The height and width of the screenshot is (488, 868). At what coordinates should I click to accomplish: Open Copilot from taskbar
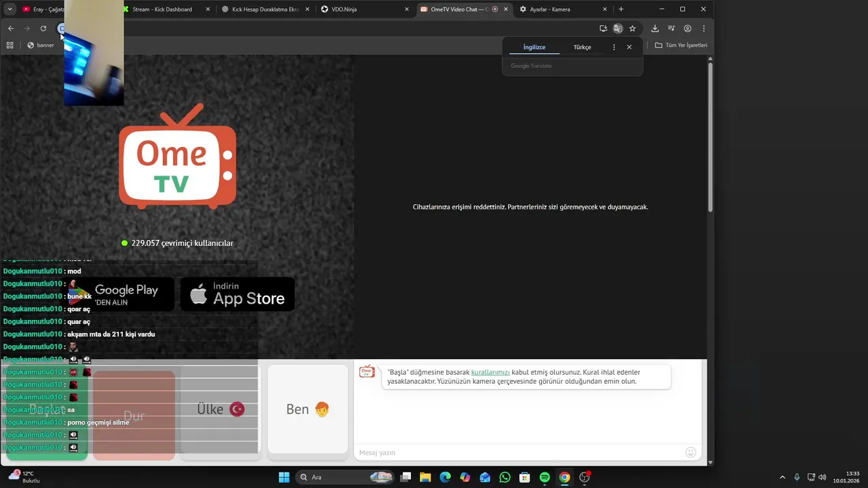coord(465,477)
